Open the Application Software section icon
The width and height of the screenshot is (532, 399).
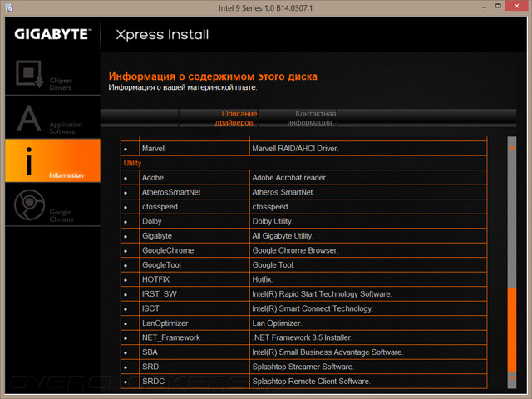(29, 118)
